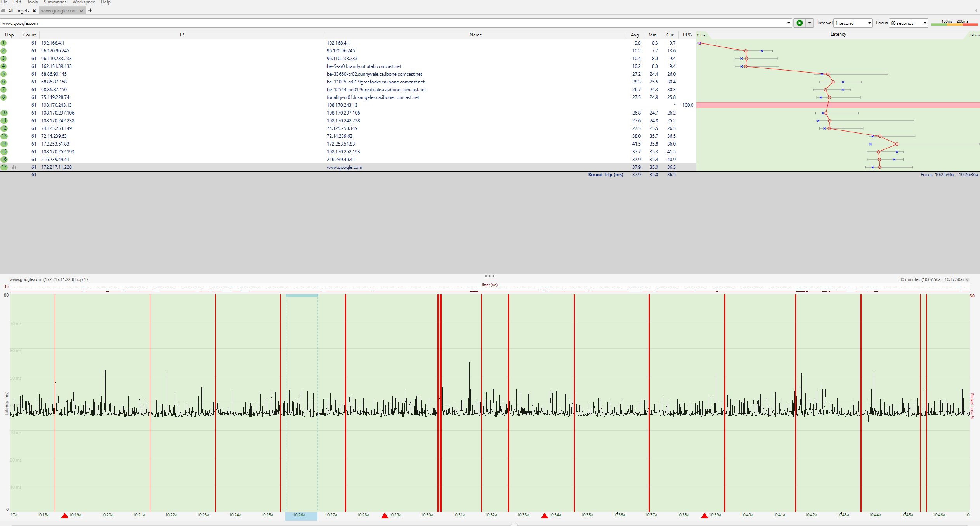Viewport: 980px width, 526px height.
Task: Open the Summaries menu
Action: [55, 2]
